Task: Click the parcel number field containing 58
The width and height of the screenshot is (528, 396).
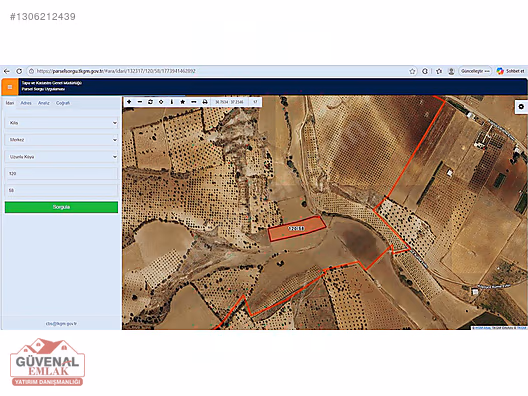Action: (x=61, y=191)
